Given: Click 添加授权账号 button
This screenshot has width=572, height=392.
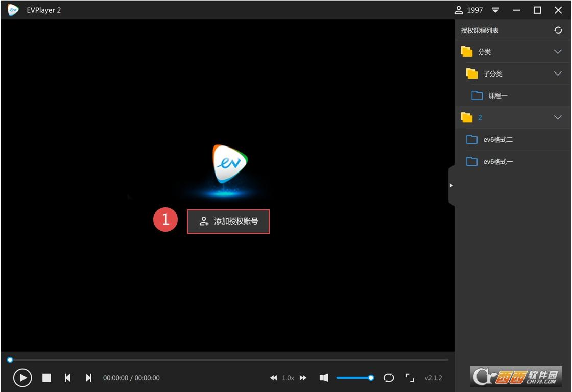Looking at the screenshot, I should coord(228,222).
